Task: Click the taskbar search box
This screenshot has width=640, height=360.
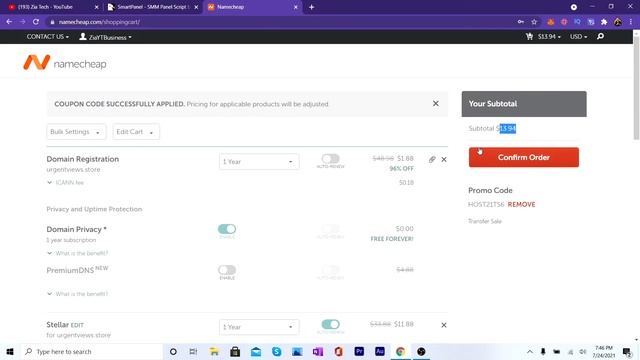Action: 92,351
